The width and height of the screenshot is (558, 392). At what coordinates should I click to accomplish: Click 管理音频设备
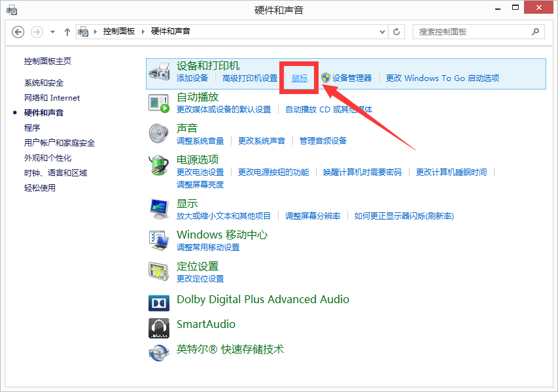tap(323, 140)
